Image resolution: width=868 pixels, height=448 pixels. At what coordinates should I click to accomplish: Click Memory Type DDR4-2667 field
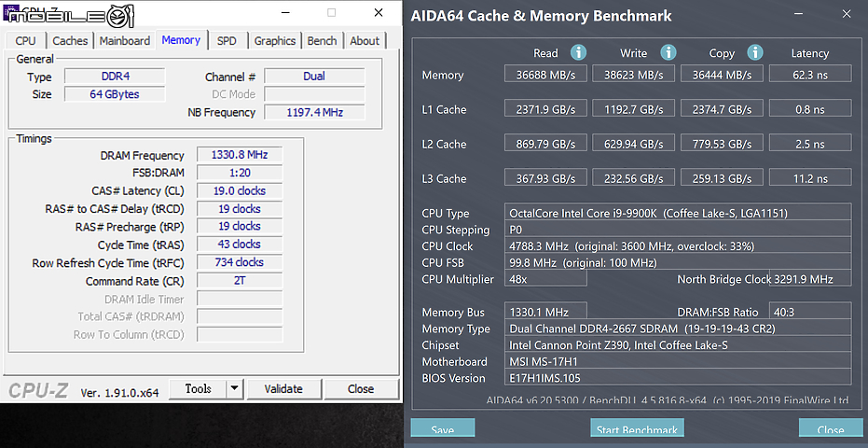pyautogui.click(x=678, y=329)
